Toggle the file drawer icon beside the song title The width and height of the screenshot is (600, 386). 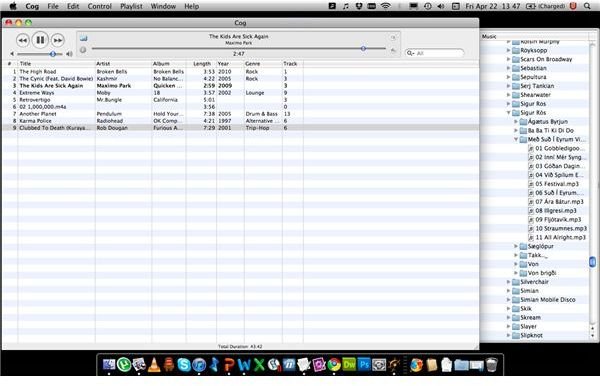(x=83, y=38)
